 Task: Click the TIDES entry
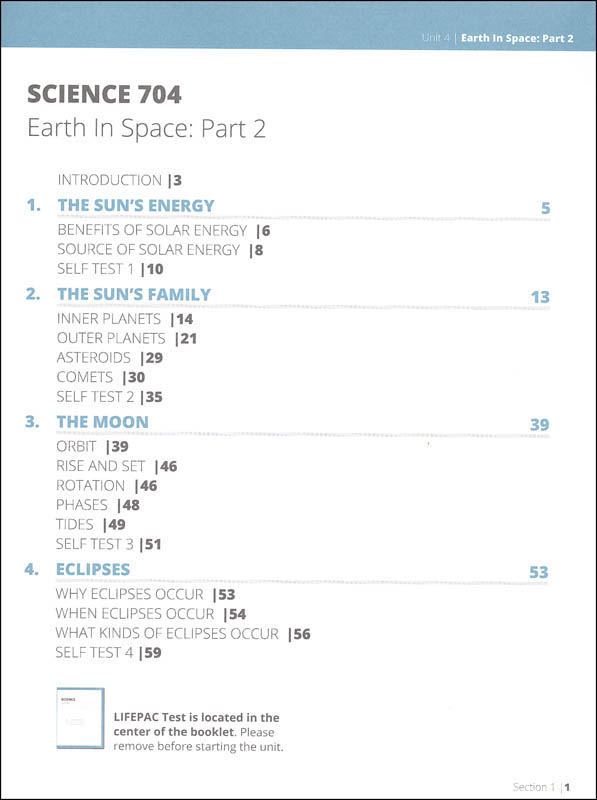point(91,524)
